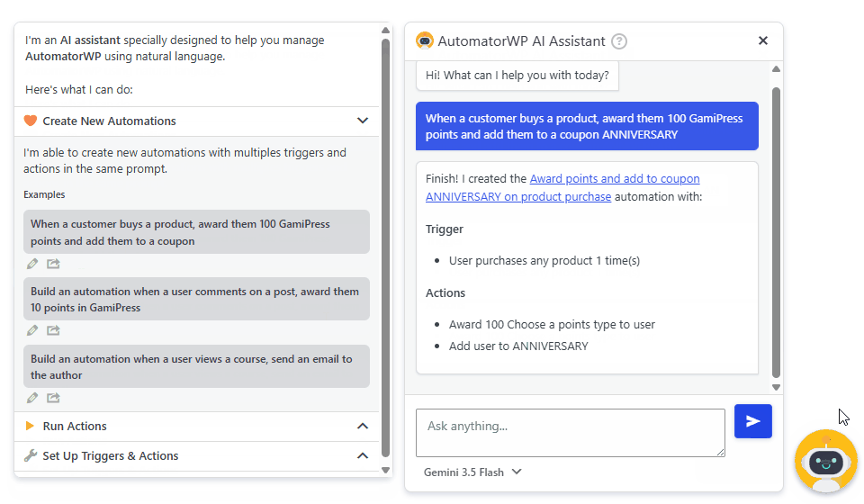Click the up arrow of the left panel scrollbar
The image size is (864, 504).
[x=386, y=31]
